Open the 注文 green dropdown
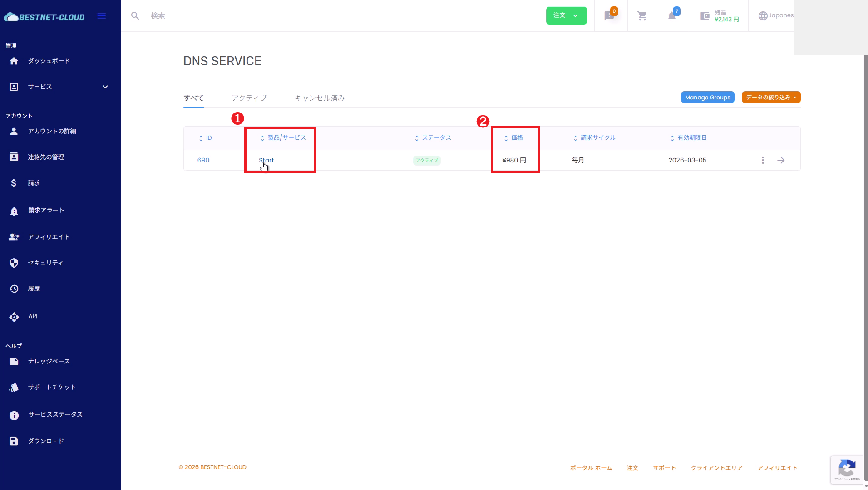This screenshot has width=868, height=490. pyautogui.click(x=566, y=15)
